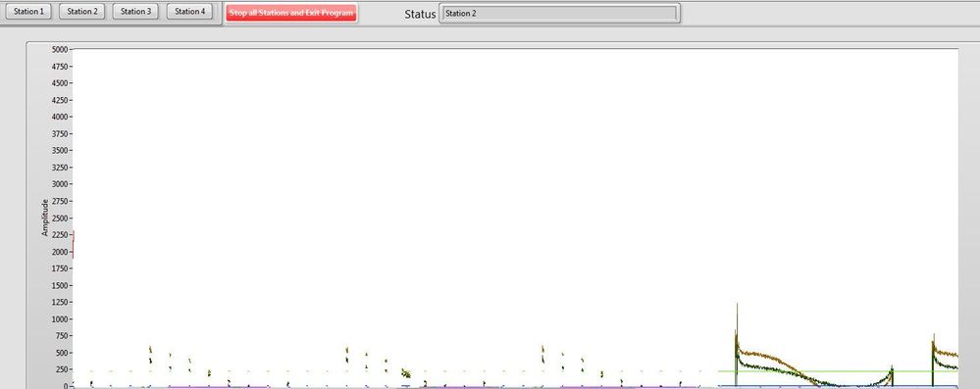980x389 pixels.
Task: Switch to Station 2
Action: pos(82,11)
